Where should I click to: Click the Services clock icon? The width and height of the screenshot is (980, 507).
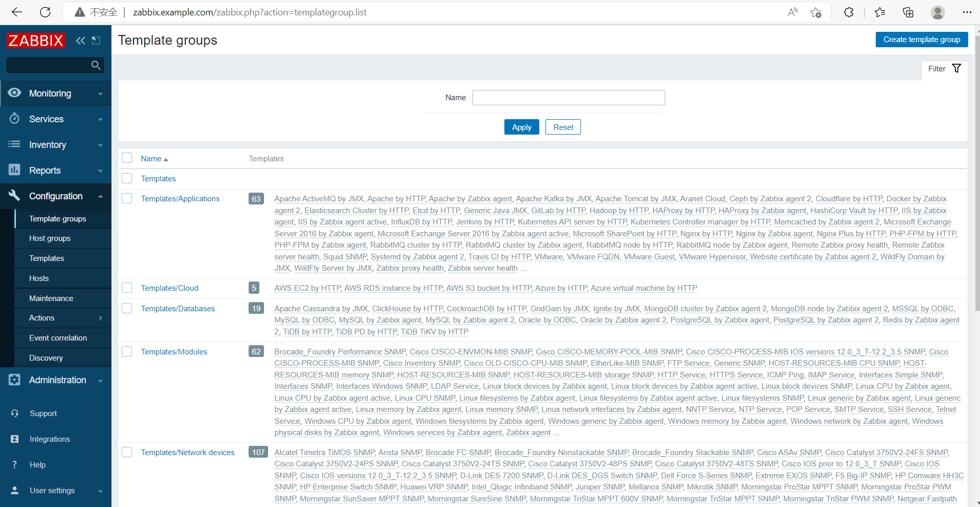click(x=14, y=119)
